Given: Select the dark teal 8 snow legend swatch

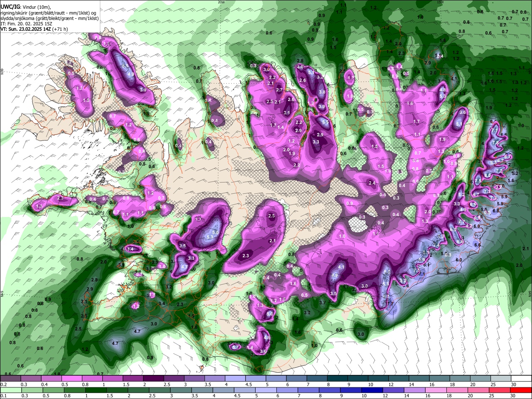Looking at the screenshot, I should click(x=337, y=378).
